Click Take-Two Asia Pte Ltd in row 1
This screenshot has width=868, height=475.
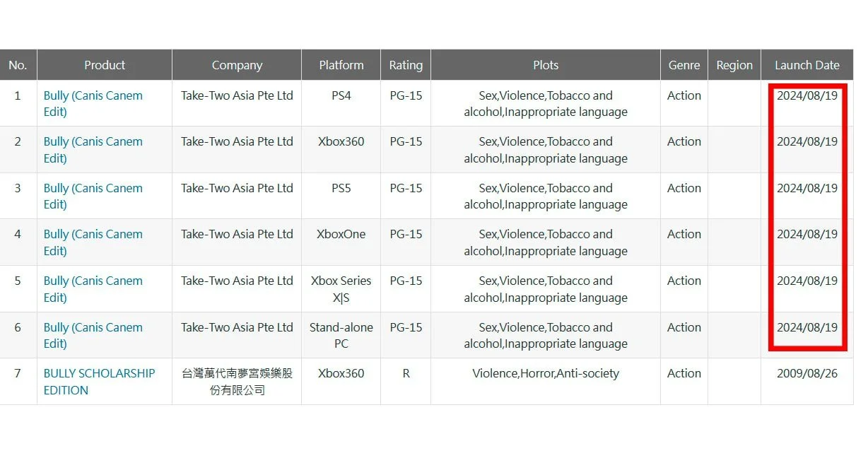point(237,95)
